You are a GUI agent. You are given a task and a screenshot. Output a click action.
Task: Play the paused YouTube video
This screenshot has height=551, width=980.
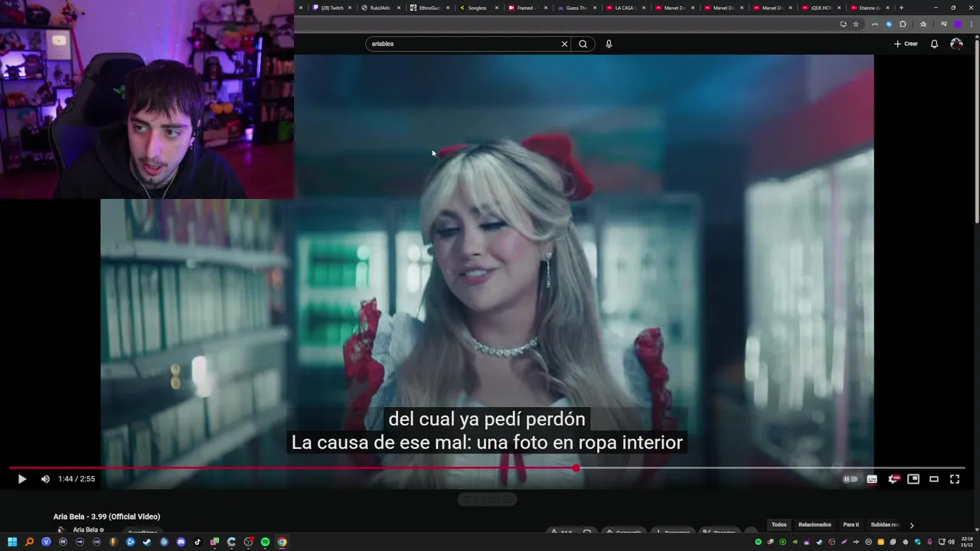tap(21, 479)
